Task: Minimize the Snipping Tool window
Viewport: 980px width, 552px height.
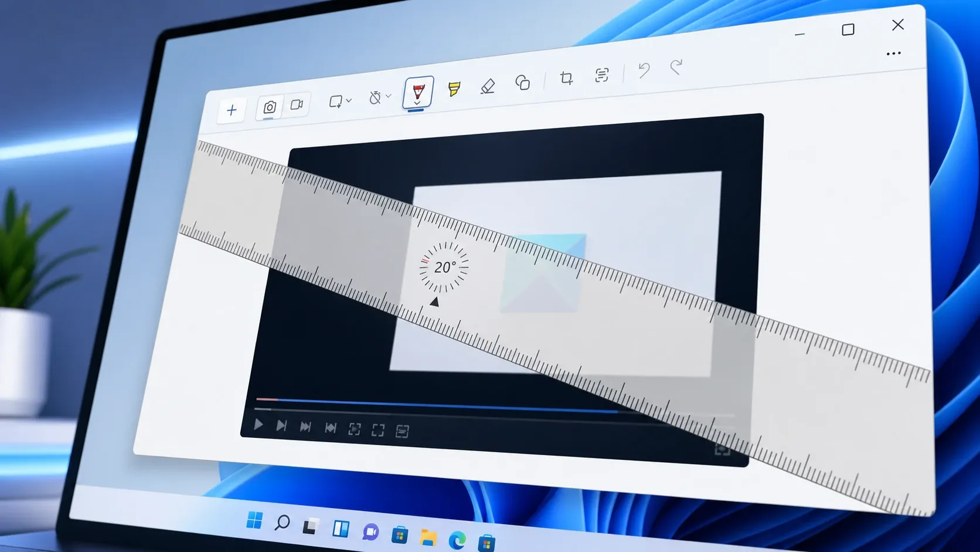Action: click(x=799, y=35)
